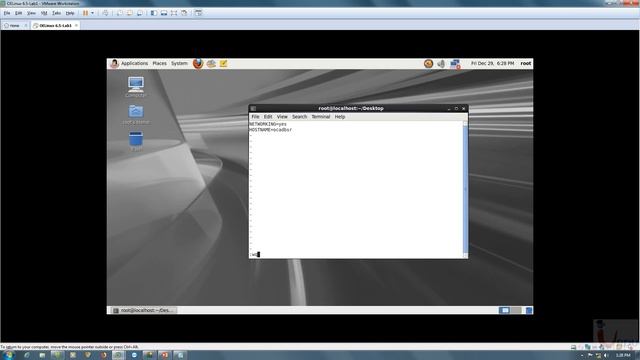Click the VMware snapshot manager toolbar icon
The width and height of the screenshot is (640, 360).
(x=140, y=13)
